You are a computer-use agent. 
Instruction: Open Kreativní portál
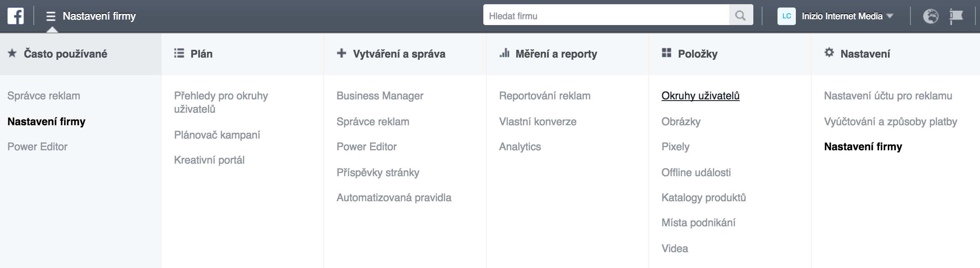point(209,160)
